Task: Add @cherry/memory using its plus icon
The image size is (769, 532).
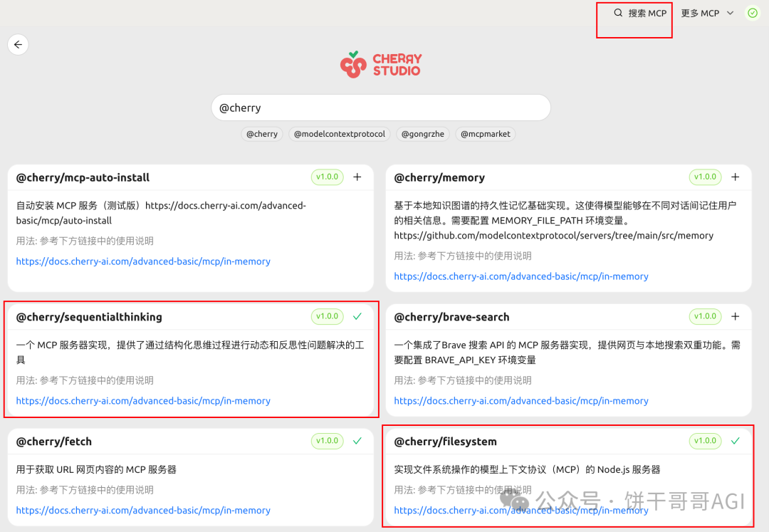Action: [734, 177]
